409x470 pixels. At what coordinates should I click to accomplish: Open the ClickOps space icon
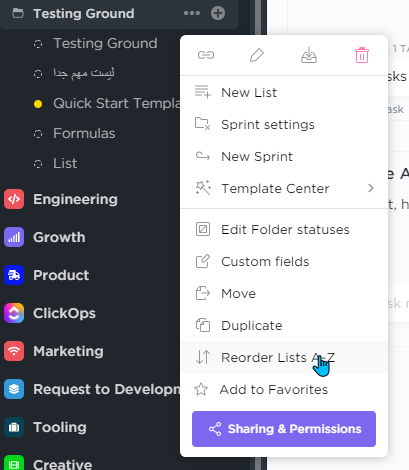(x=14, y=313)
